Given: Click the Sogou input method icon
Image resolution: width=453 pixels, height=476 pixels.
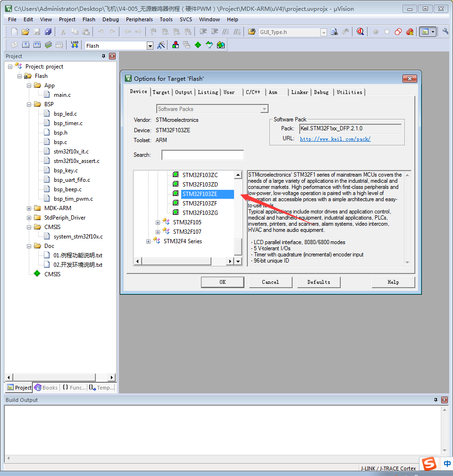Looking at the screenshot, I should [x=429, y=464].
